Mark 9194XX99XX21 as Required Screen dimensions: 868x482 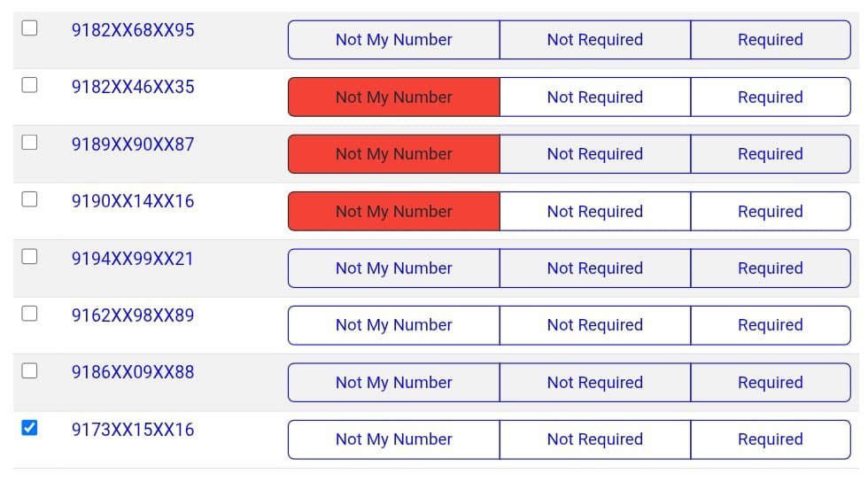tap(770, 268)
